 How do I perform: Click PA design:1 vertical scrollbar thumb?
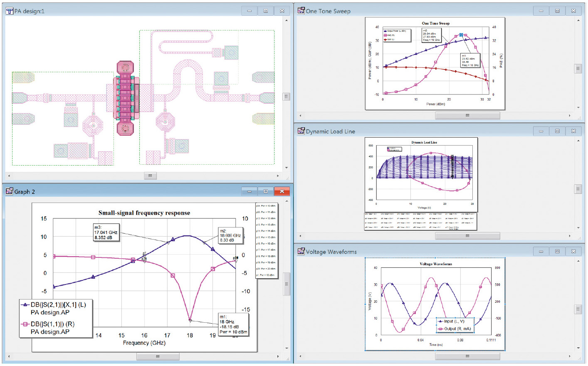tap(286, 96)
